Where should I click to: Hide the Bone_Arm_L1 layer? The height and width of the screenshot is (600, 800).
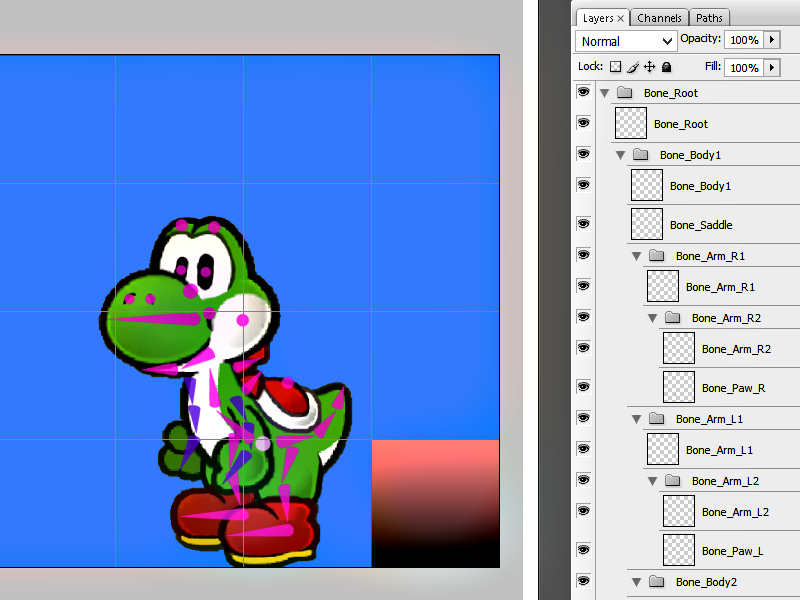(x=583, y=449)
